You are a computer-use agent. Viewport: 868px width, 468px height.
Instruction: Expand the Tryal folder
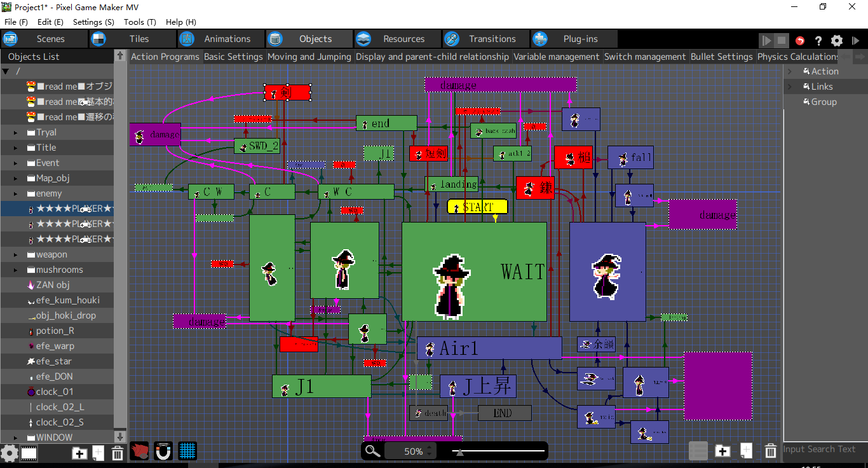click(x=16, y=132)
